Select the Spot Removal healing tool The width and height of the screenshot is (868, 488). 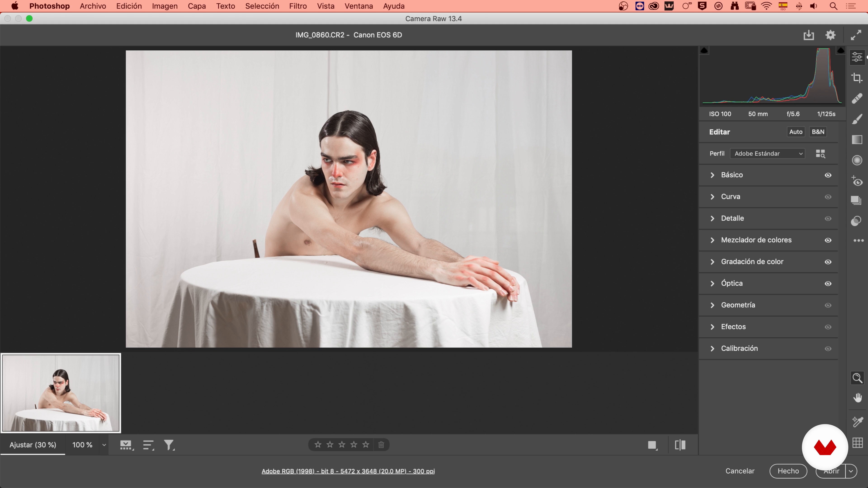[857, 98]
